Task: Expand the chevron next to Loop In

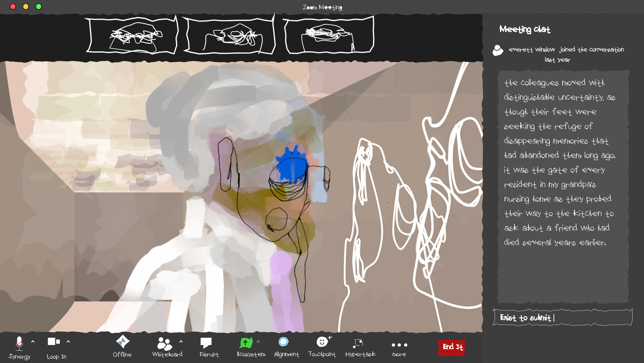Action: point(68,342)
